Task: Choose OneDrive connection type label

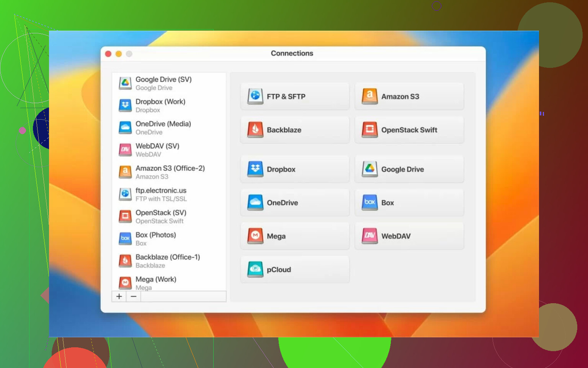Action: tap(282, 203)
